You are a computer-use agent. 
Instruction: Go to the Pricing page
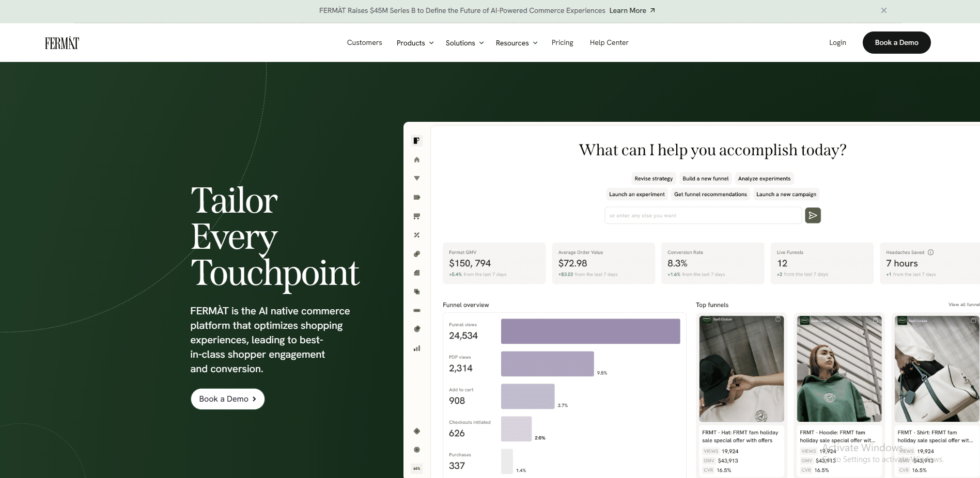point(562,42)
